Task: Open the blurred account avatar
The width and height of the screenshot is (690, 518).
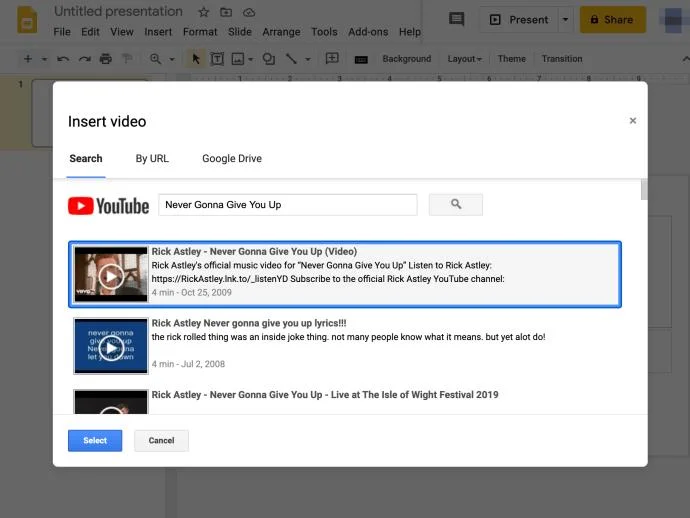Action: click(x=672, y=20)
